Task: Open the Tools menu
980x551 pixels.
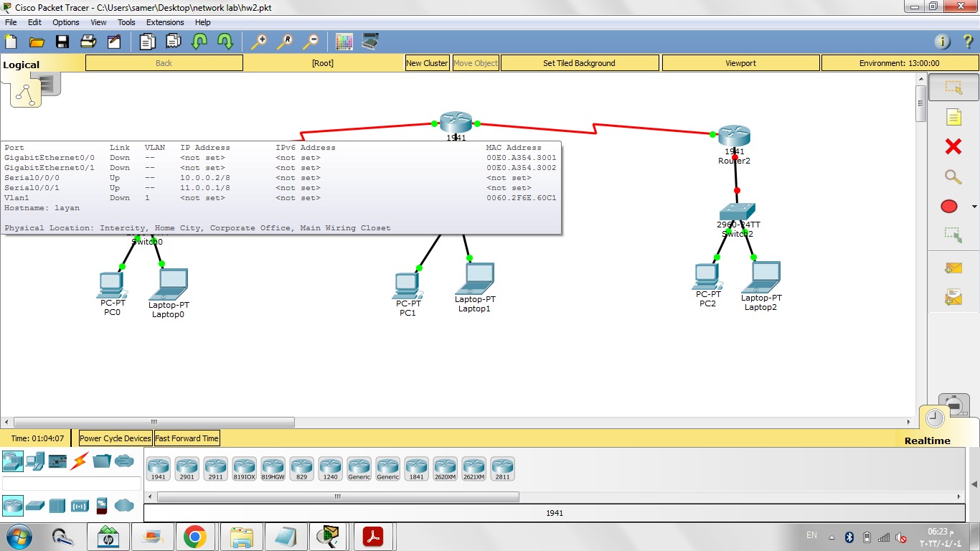Action: 126,22
